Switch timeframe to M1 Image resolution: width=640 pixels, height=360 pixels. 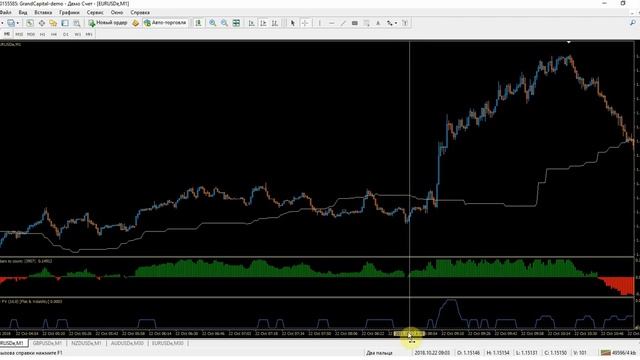(x=7, y=34)
